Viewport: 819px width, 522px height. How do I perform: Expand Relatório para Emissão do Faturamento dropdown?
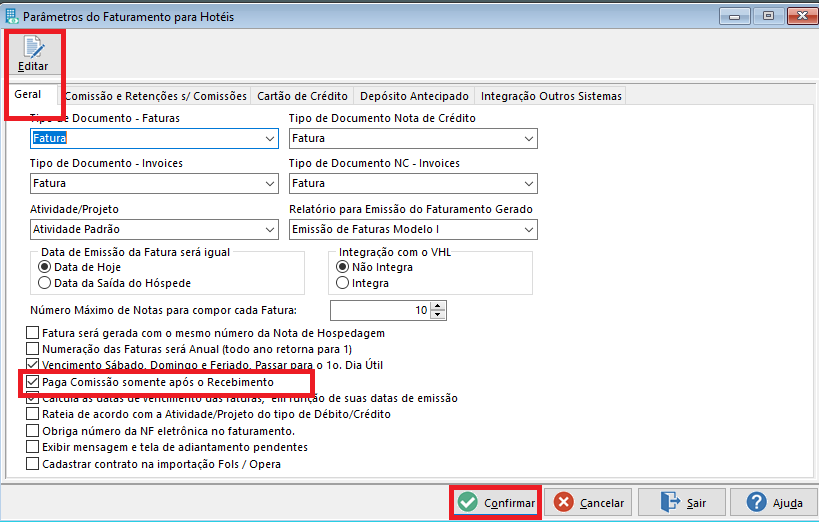tap(529, 229)
